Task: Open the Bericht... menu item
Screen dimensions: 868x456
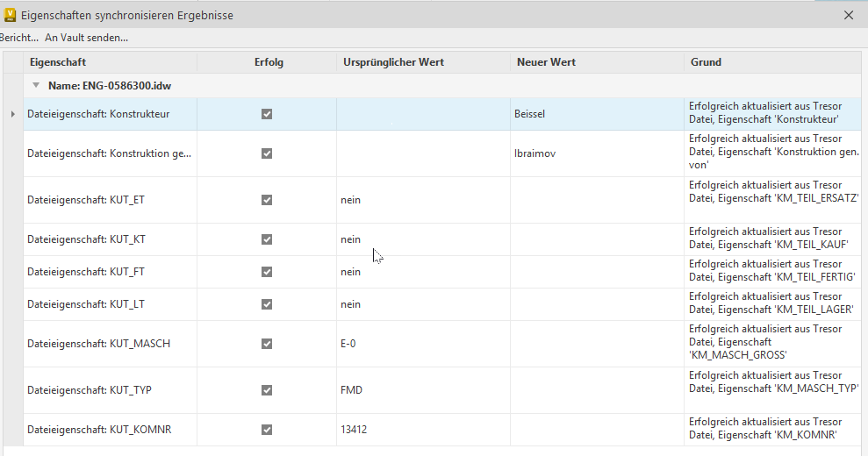Action: 19,38
